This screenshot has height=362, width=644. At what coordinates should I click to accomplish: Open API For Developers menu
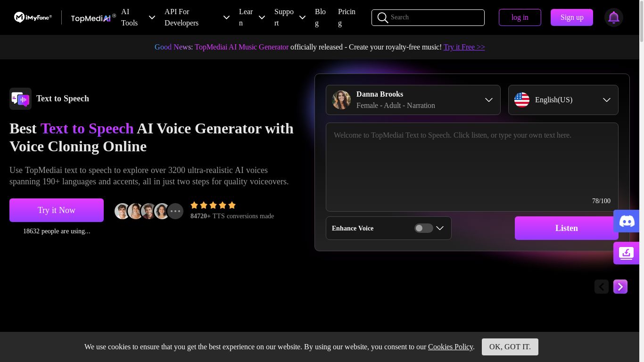click(x=182, y=17)
